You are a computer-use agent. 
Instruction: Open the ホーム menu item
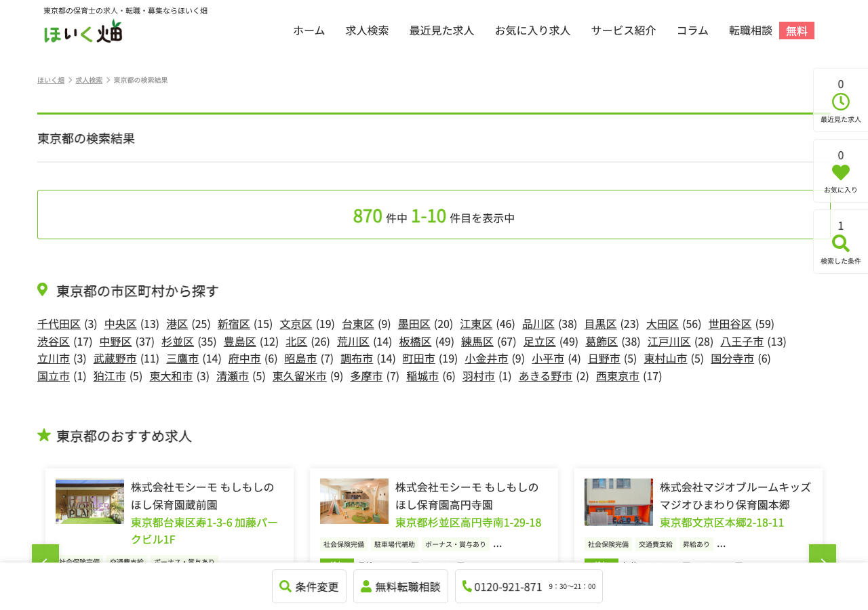[x=309, y=30]
